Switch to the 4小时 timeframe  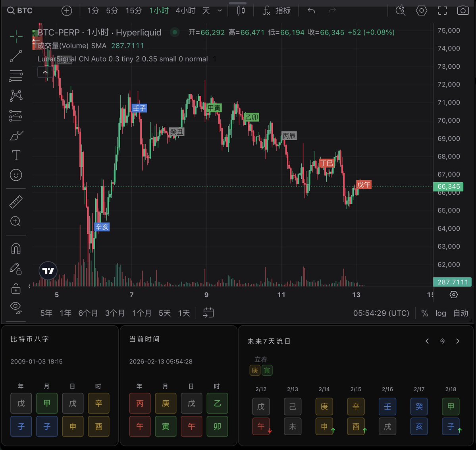click(185, 11)
